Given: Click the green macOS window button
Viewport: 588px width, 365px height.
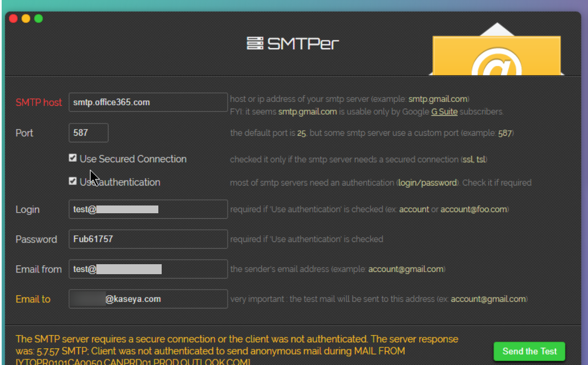Looking at the screenshot, I should (38, 18).
